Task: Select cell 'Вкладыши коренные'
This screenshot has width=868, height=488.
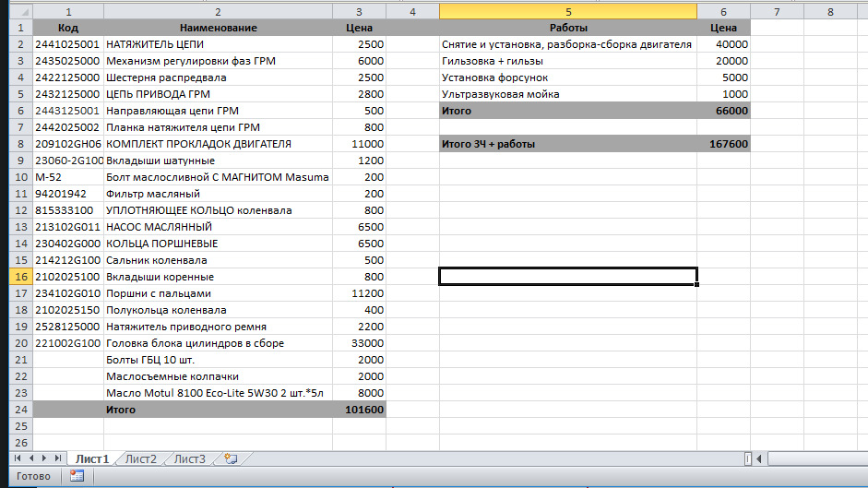Action: [x=218, y=277]
